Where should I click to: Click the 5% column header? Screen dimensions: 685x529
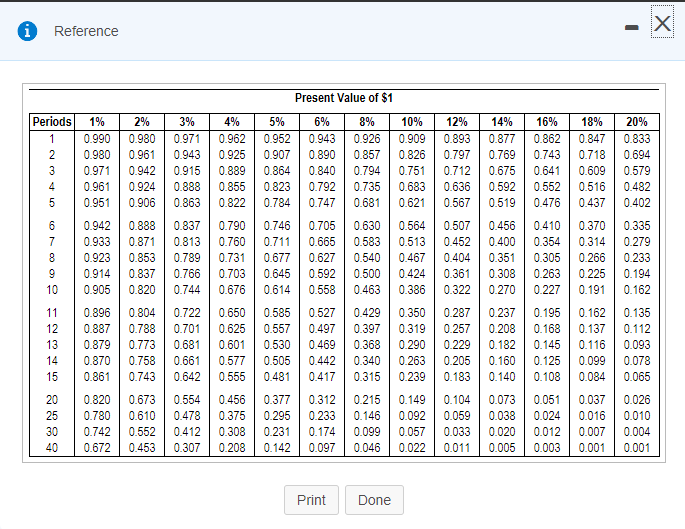[x=277, y=121]
